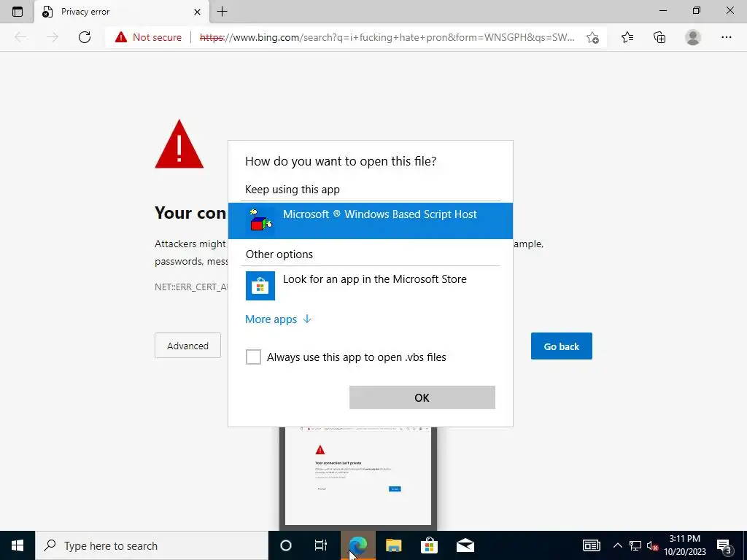Open the clock showing 3:11 PM
Viewport: 747px width, 560px height.
pos(685,545)
